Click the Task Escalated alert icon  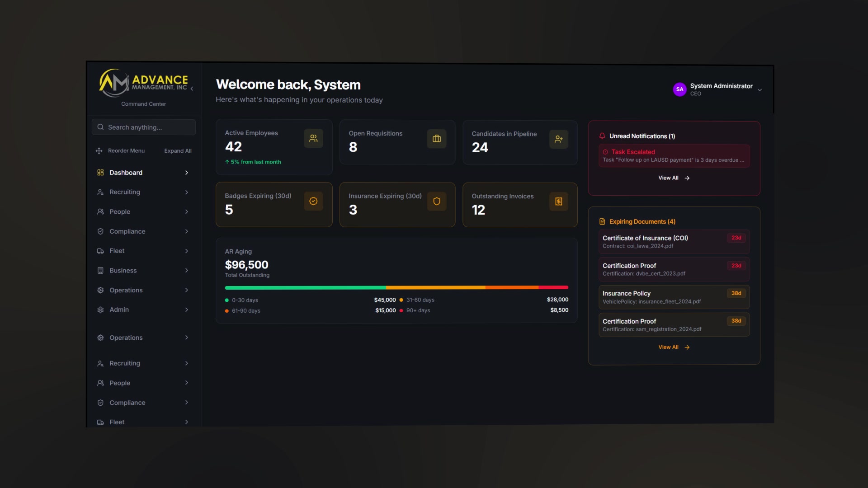(605, 152)
